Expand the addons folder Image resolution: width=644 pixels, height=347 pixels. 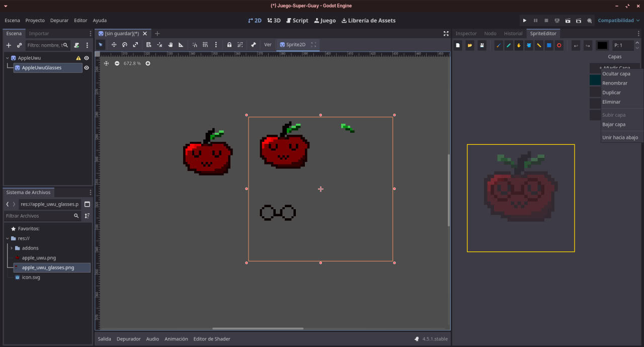tap(11, 248)
